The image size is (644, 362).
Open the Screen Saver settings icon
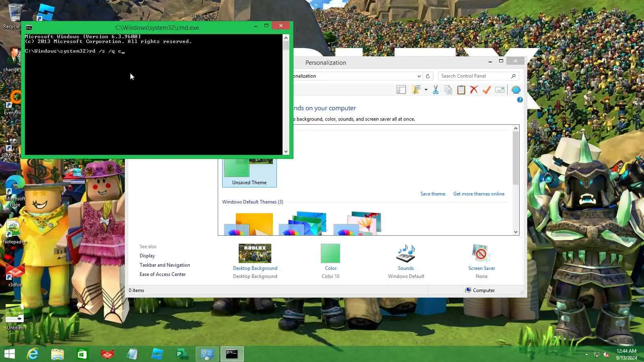(x=481, y=253)
